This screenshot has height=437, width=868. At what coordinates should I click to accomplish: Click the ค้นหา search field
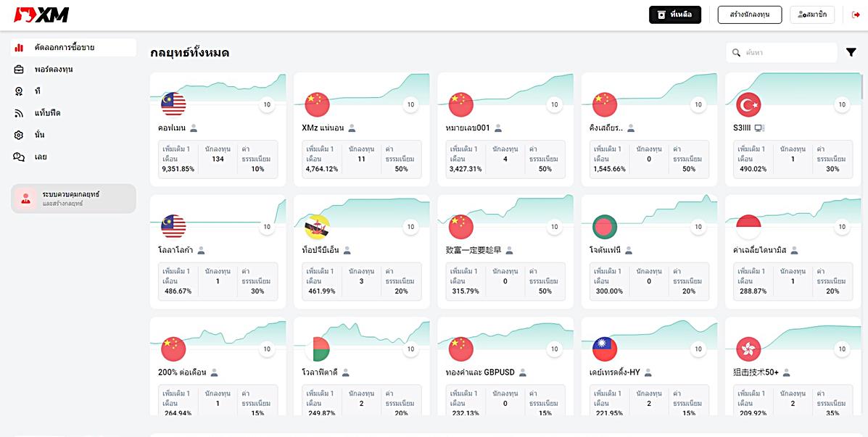(787, 53)
